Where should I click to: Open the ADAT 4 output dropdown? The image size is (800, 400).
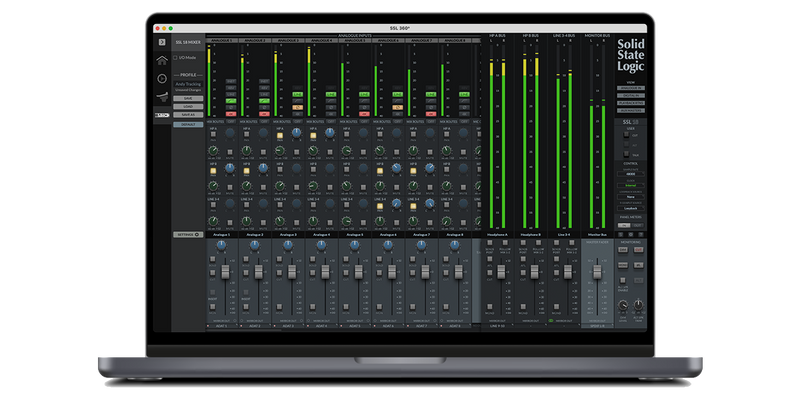321,326
